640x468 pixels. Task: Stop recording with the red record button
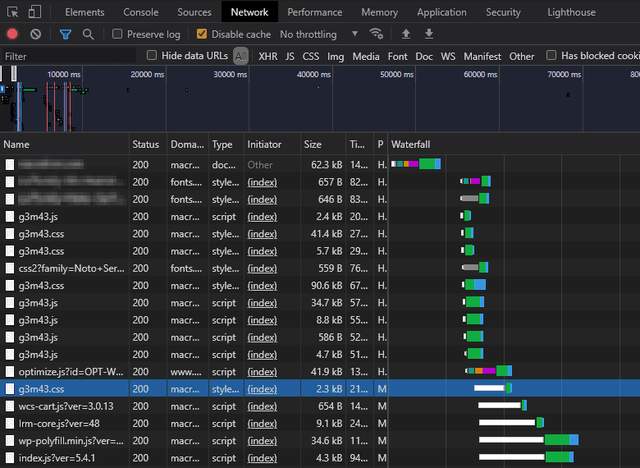(12, 34)
